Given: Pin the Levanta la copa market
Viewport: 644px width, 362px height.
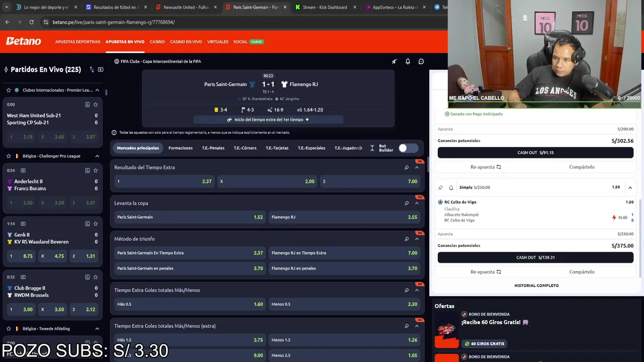Looking at the screenshot, I should [x=407, y=203].
